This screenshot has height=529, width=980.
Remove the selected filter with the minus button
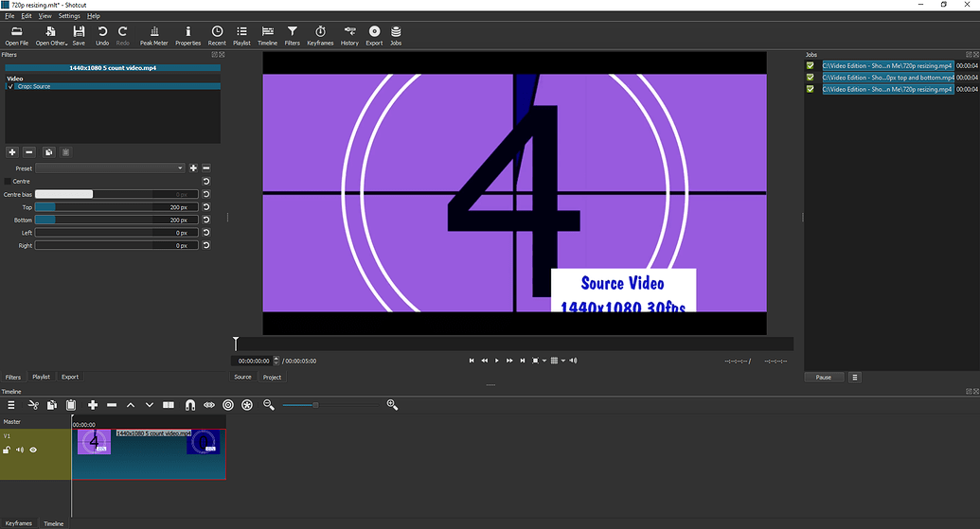coord(28,151)
